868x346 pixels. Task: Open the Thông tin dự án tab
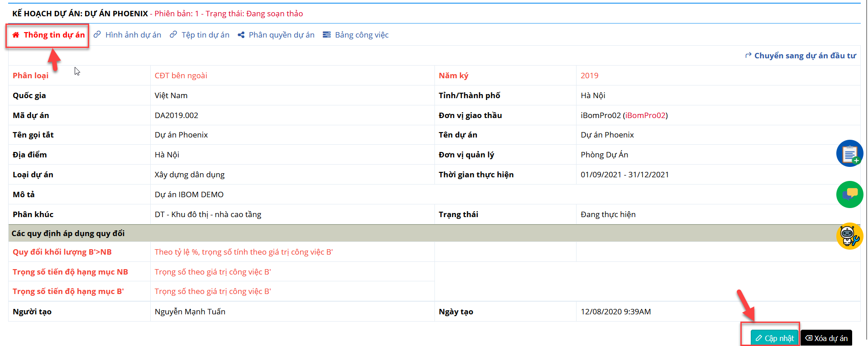click(48, 35)
